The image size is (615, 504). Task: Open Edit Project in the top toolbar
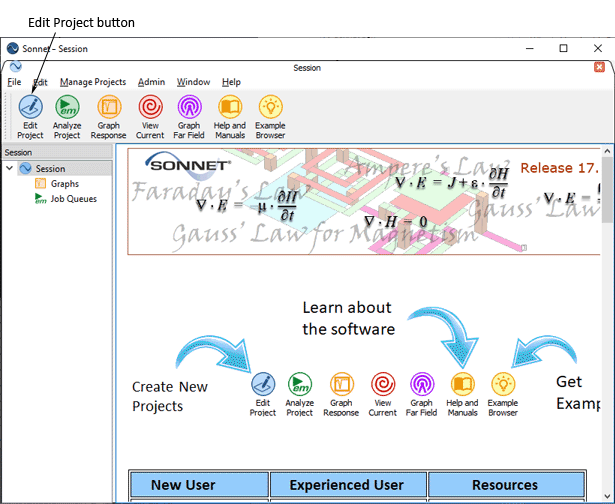tap(30, 116)
